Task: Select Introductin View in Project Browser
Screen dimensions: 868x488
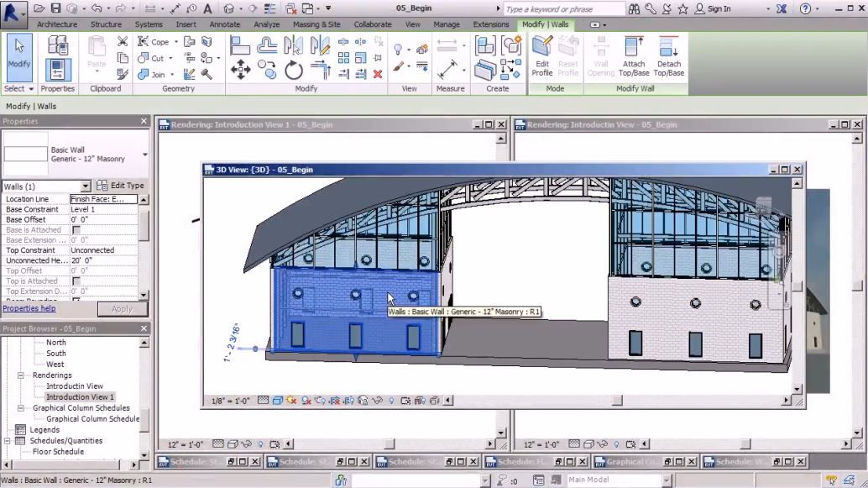Action: [75, 386]
